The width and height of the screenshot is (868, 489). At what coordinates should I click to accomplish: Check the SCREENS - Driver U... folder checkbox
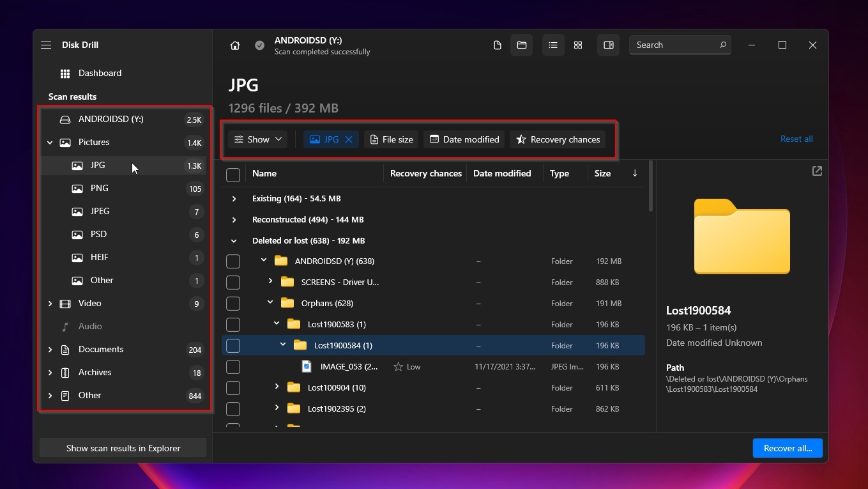[x=233, y=283]
